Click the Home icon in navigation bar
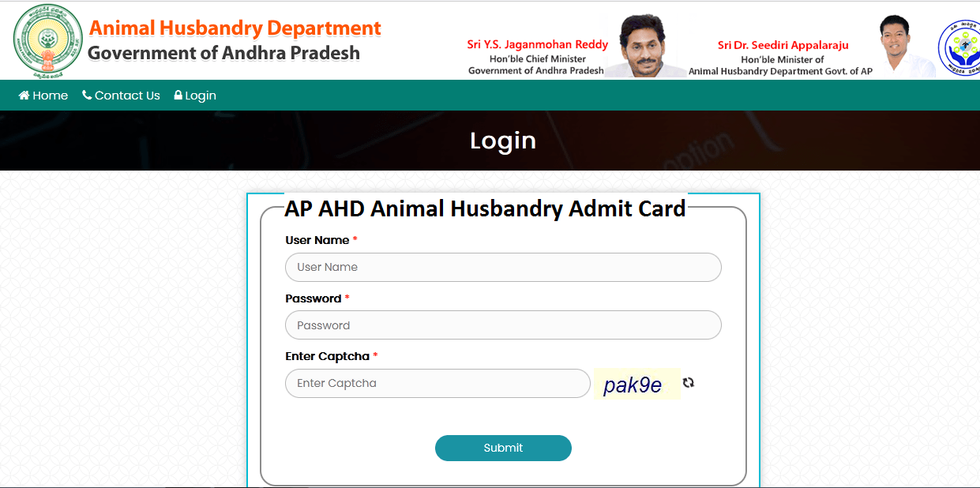This screenshot has height=488, width=980. click(x=23, y=95)
